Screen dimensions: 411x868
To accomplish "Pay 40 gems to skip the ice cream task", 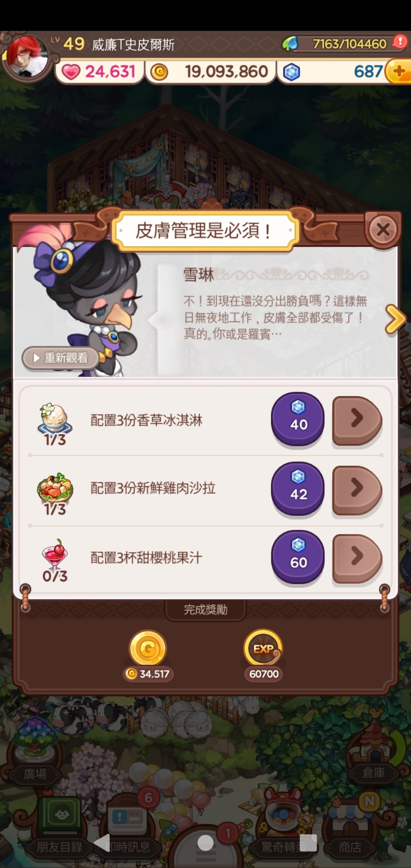I will [298, 419].
